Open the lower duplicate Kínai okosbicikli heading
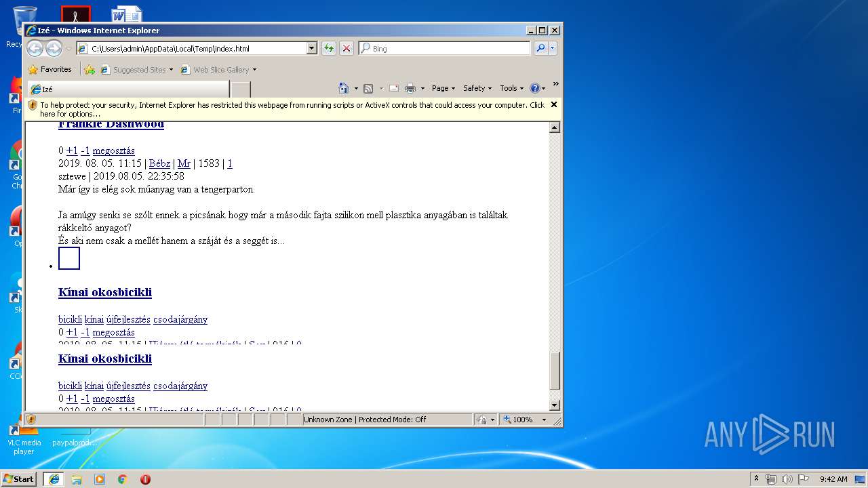The image size is (868, 488). click(x=105, y=359)
